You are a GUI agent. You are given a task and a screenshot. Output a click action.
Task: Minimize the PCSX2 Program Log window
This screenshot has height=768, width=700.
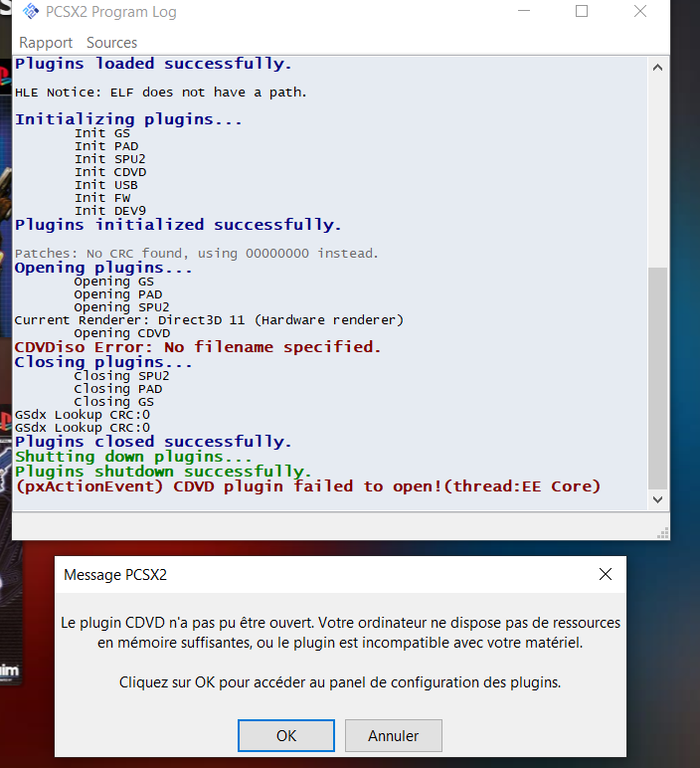524,11
